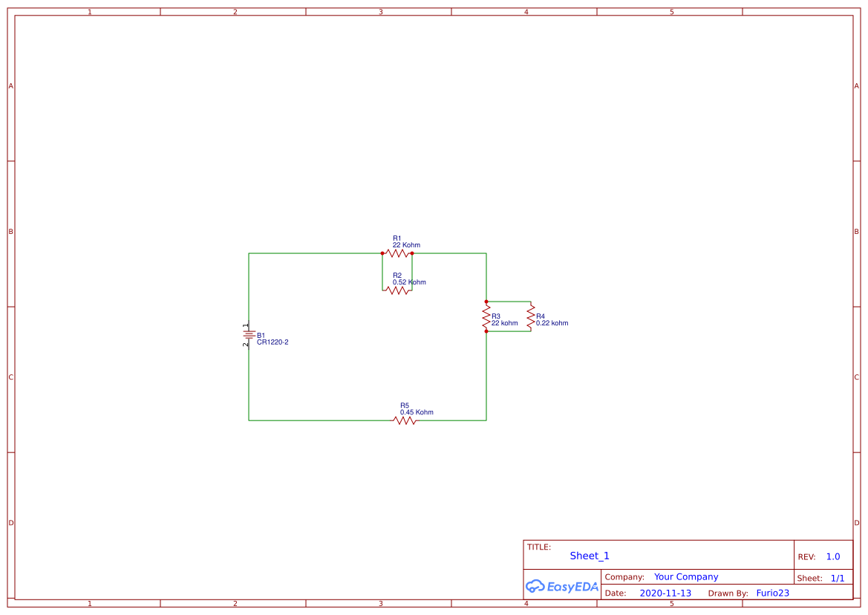Select the R5 0.45 Kohm resistor symbol

click(405, 420)
